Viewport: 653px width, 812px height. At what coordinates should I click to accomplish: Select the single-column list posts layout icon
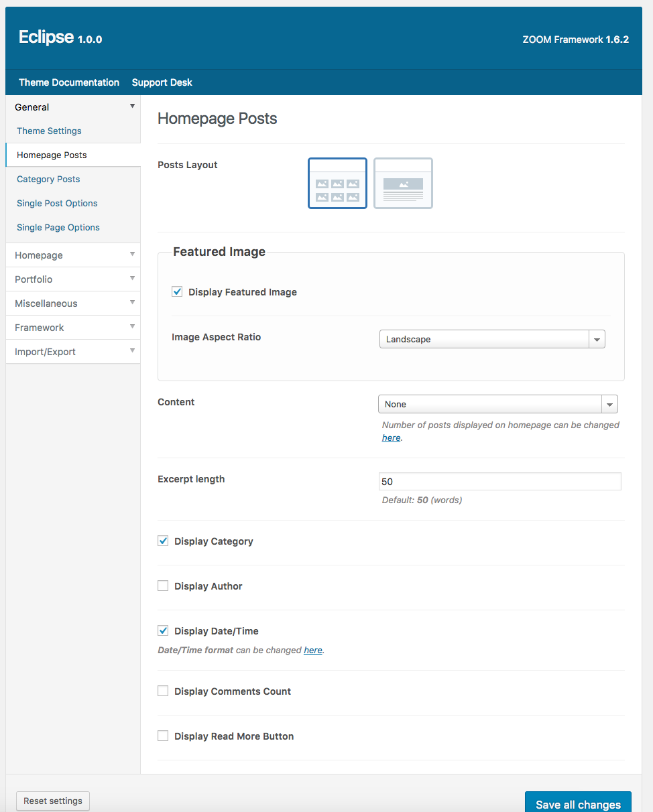point(403,183)
